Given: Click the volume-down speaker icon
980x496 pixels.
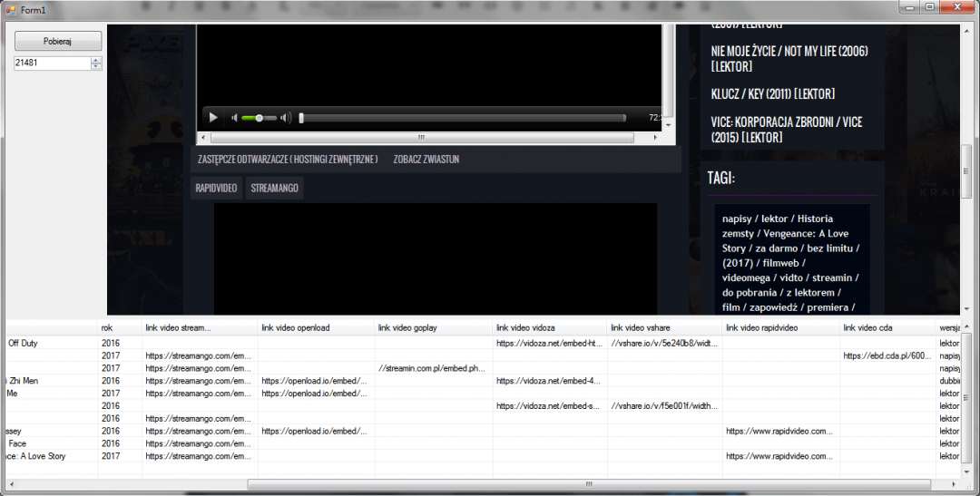Looking at the screenshot, I should coord(234,118).
